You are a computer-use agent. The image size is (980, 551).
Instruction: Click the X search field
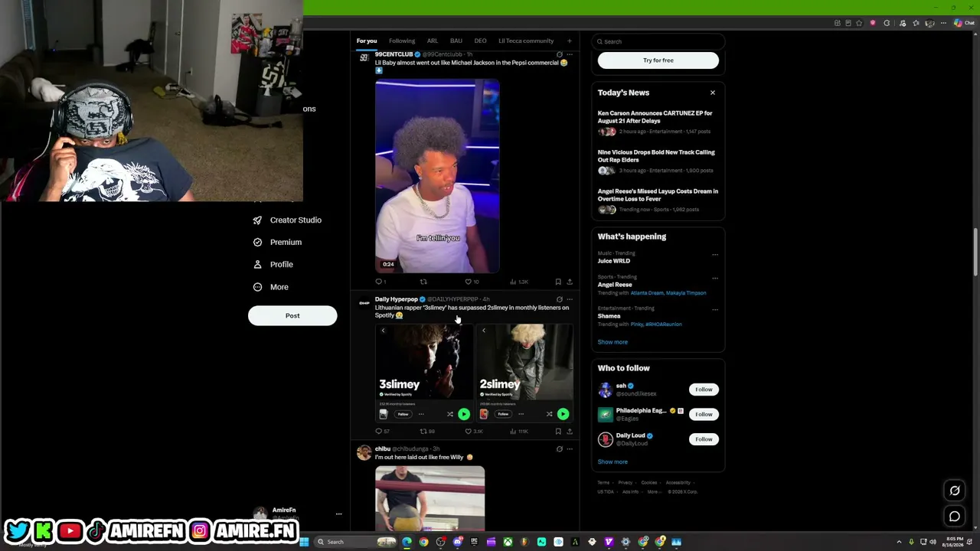click(x=658, y=41)
